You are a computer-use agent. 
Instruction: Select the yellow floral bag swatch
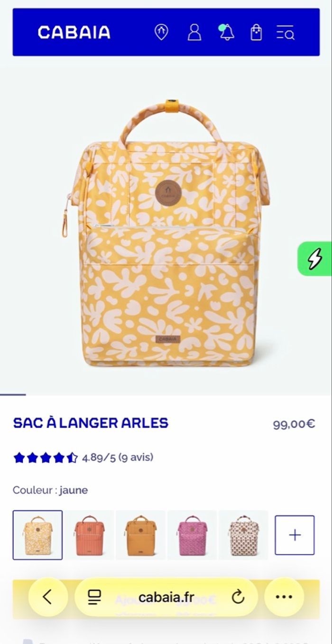[x=37, y=535]
